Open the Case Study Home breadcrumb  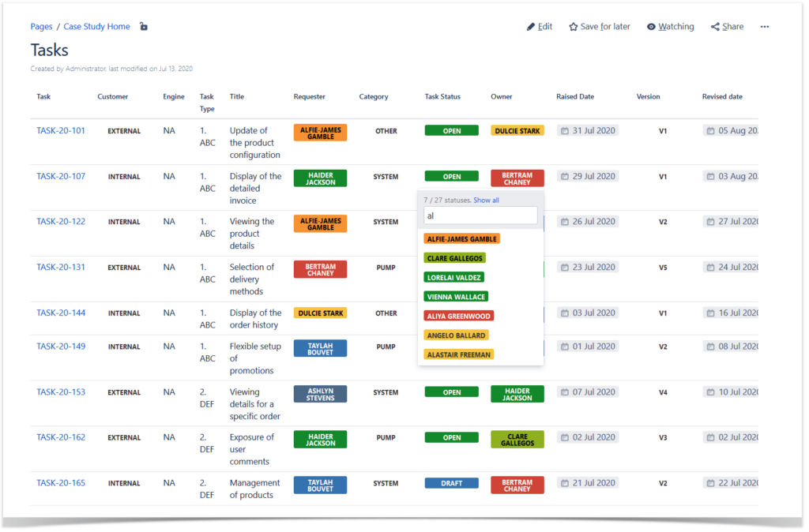pos(96,26)
